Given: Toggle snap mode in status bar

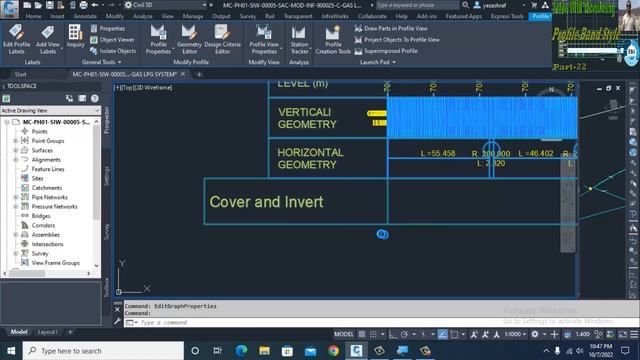Looking at the screenshot, I should click(373, 334).
